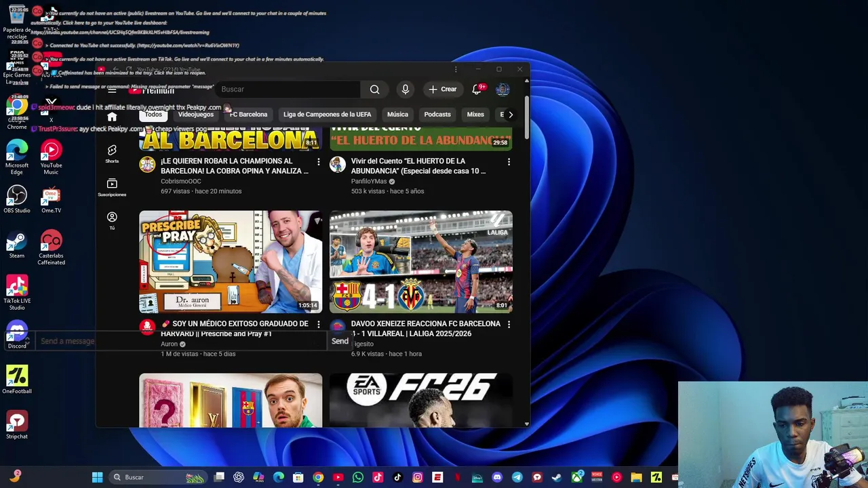Select the Liga de Campeones de la UEFA chip
Image resolution: width=868 pixels, height=488 pixels.
tap(327, 115)
